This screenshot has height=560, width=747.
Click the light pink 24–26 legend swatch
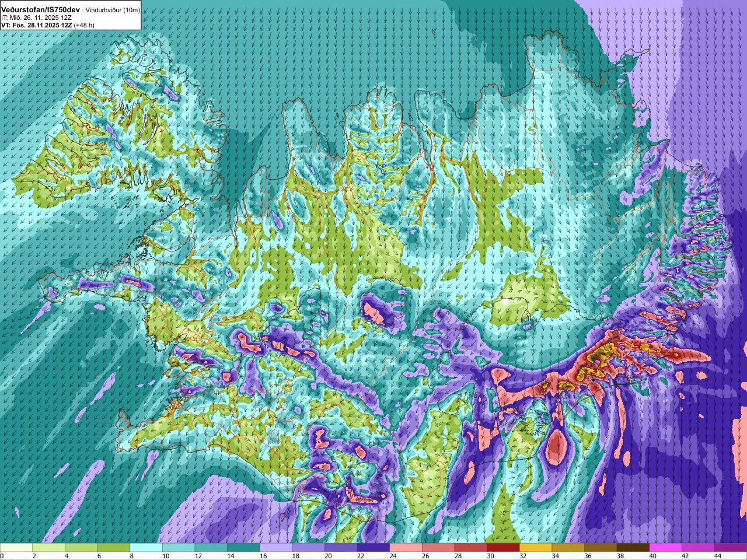pos(406,548)
